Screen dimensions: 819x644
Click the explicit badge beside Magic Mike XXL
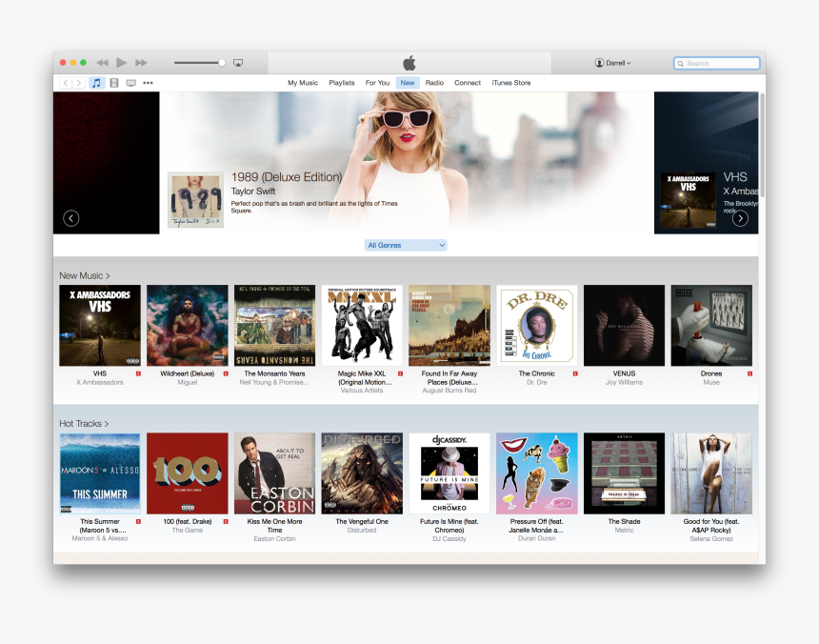point(400,373)
